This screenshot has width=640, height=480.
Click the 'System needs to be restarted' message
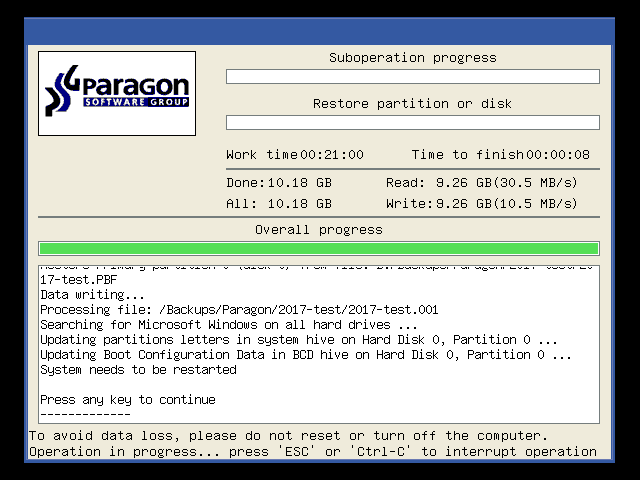(138, 370)
